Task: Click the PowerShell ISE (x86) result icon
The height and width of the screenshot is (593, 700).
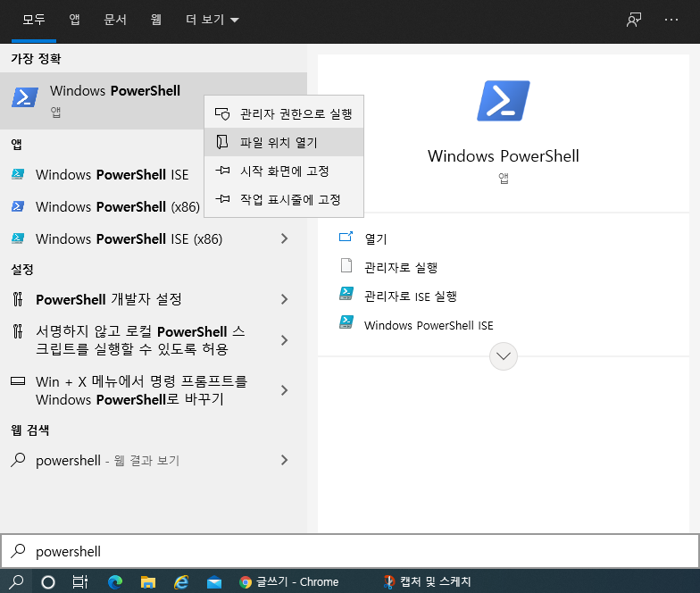Action: tap(18, 238)
